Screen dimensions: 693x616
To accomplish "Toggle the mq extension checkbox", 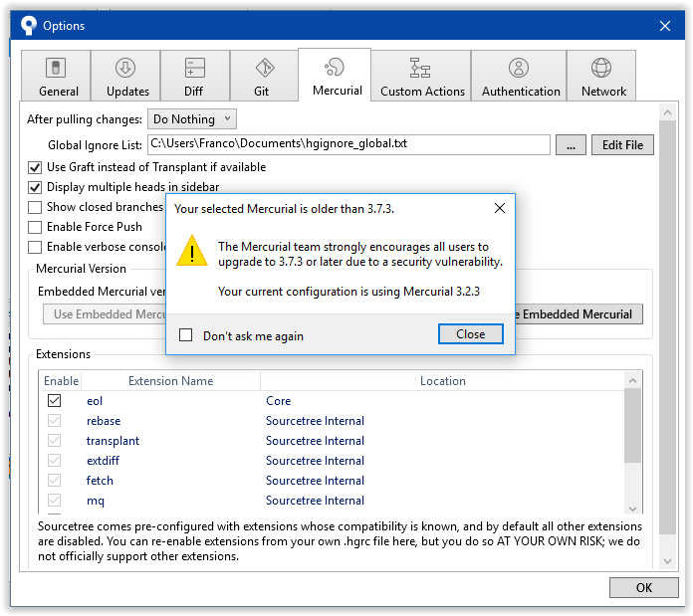I will click(55, 500).
